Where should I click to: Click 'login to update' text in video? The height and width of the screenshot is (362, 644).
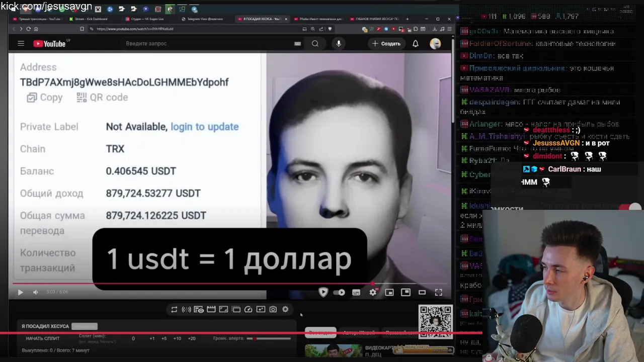(204, 127)
